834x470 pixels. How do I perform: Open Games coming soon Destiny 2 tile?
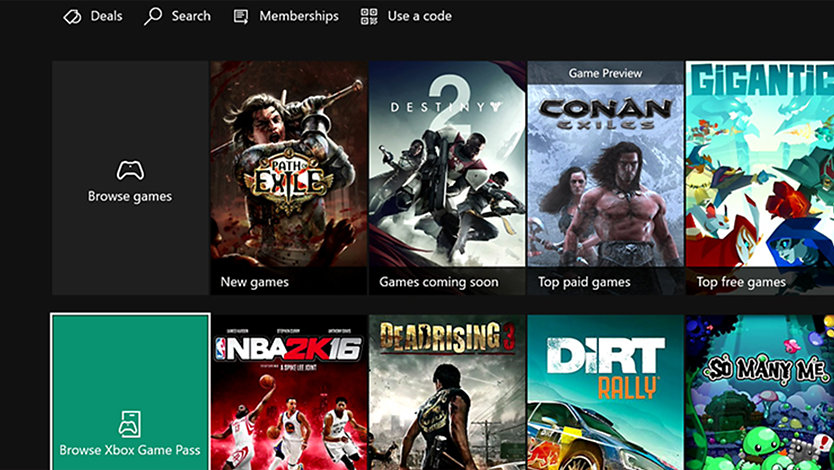[446, 178]
